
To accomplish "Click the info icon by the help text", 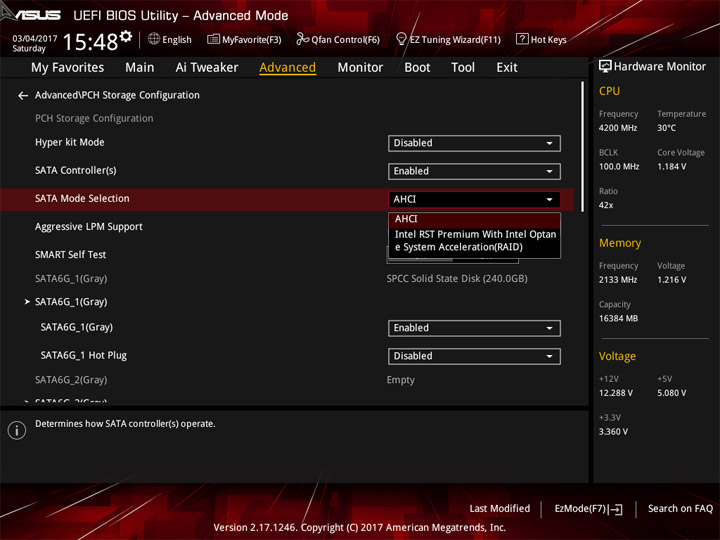I will click(17, 430).
